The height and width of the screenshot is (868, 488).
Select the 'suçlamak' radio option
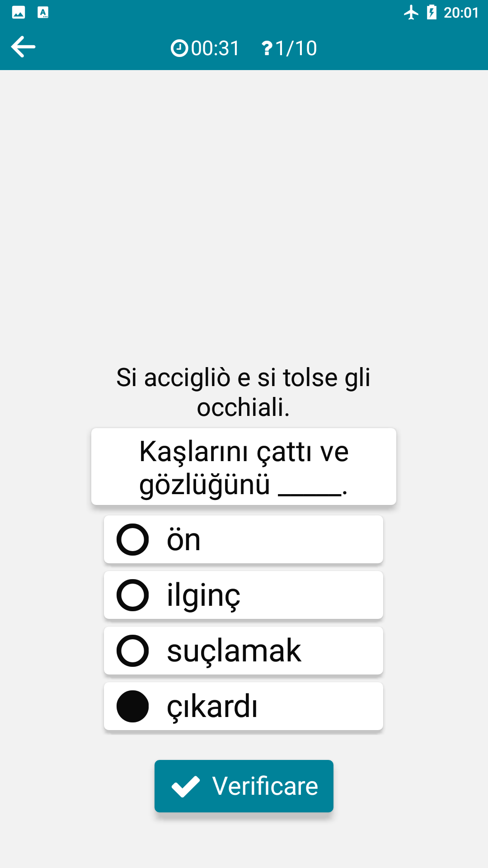tap(133, 651)
